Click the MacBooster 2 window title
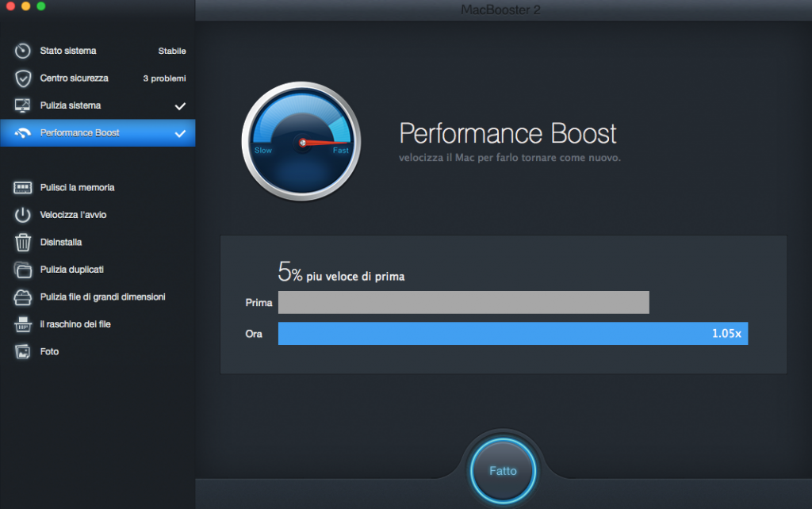The image size is (812, 509). pyautogui.click(x=500, y=10)
